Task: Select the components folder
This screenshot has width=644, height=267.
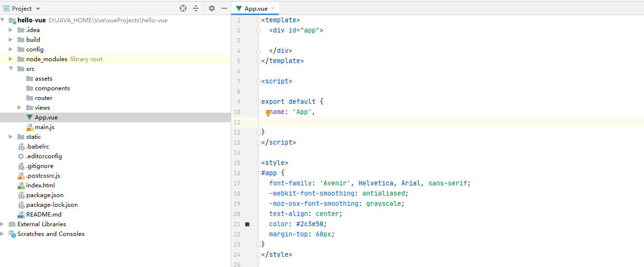Action: (52, 88)
